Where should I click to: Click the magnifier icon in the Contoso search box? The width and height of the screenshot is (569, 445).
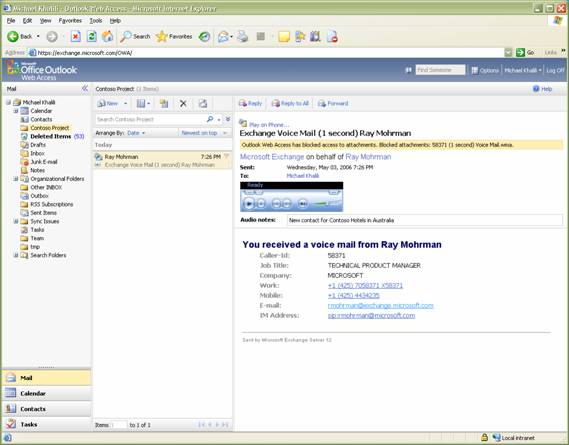[210, 119]
